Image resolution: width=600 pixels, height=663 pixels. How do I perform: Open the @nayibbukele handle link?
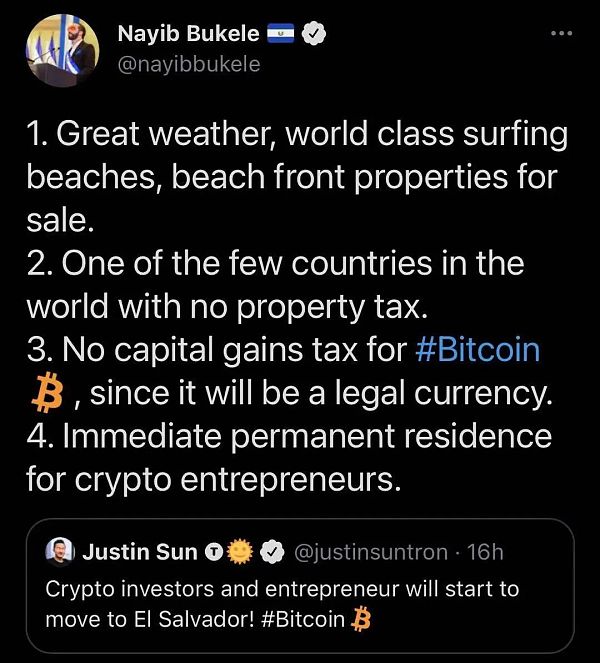[189, 64]
